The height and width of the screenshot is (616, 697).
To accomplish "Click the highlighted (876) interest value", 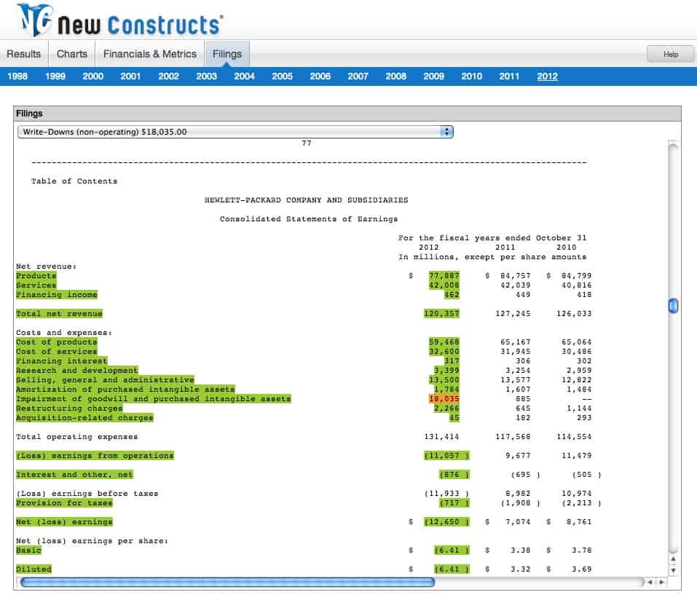I will coord(454,475).
